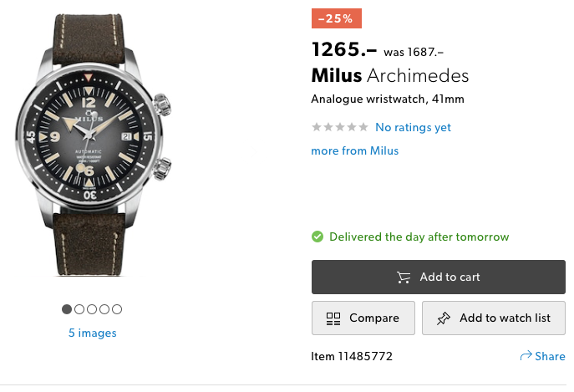Select the third image carousel dot

pos(92,309)
